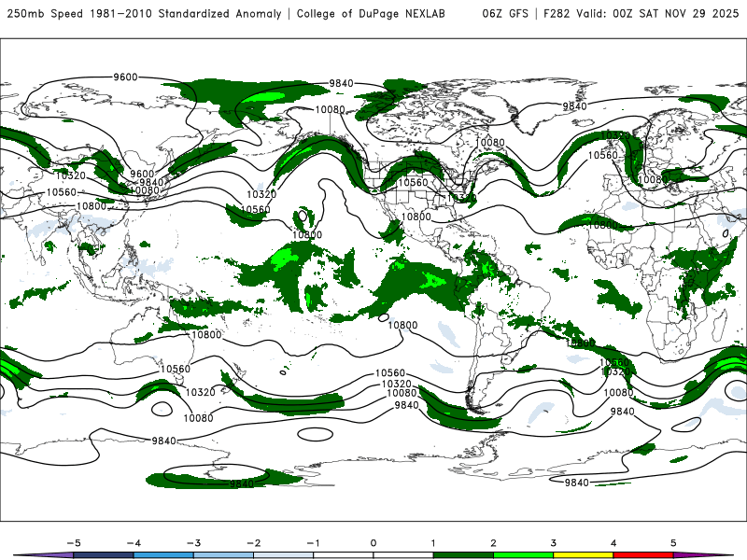Click the 10320 contour label near Tasmania
The height and width of the screenshot is (560, 747).
200,392
